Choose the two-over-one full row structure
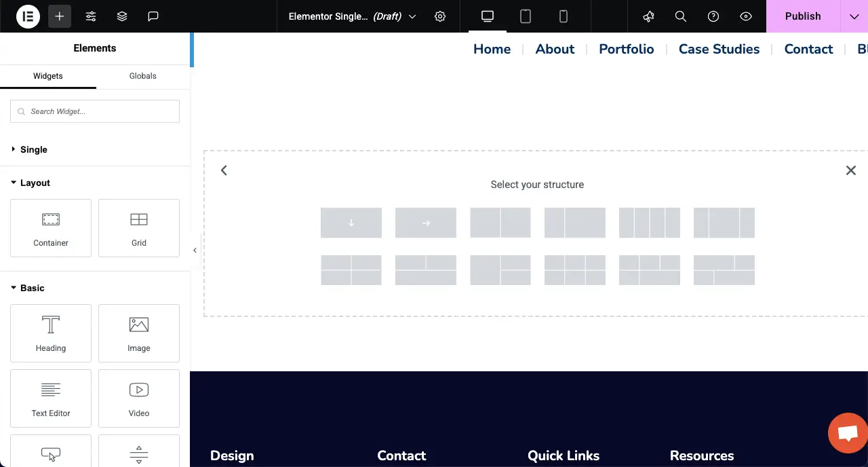The width and height of the screenshot is (868, 467). click(x=426, y=270)
